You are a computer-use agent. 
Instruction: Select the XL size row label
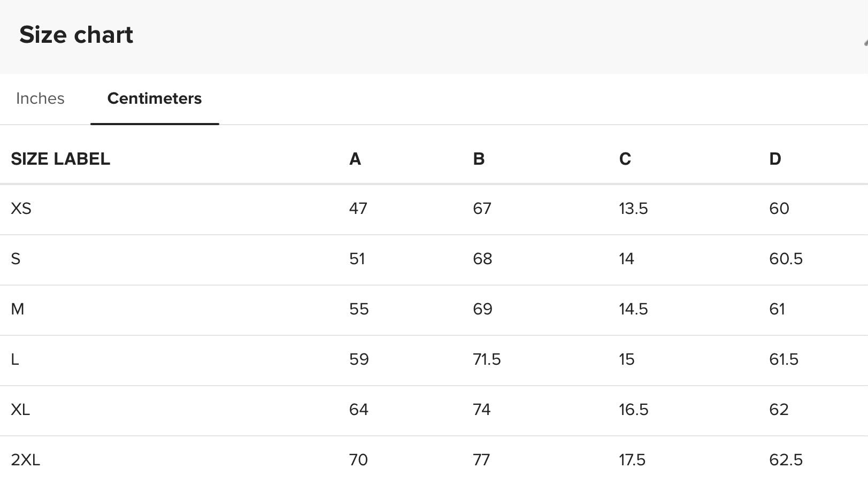[x=20, y=410]
